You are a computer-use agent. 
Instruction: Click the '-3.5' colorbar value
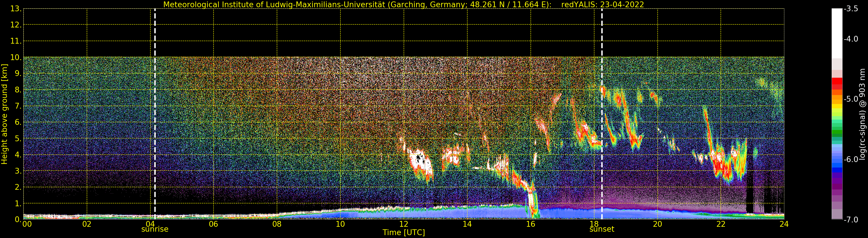(851, 9)
